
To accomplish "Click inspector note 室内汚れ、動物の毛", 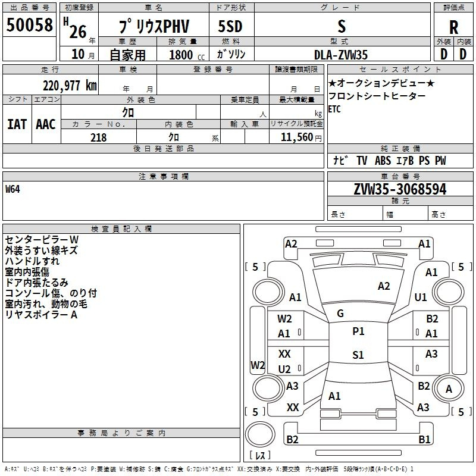I will [46, 303].
